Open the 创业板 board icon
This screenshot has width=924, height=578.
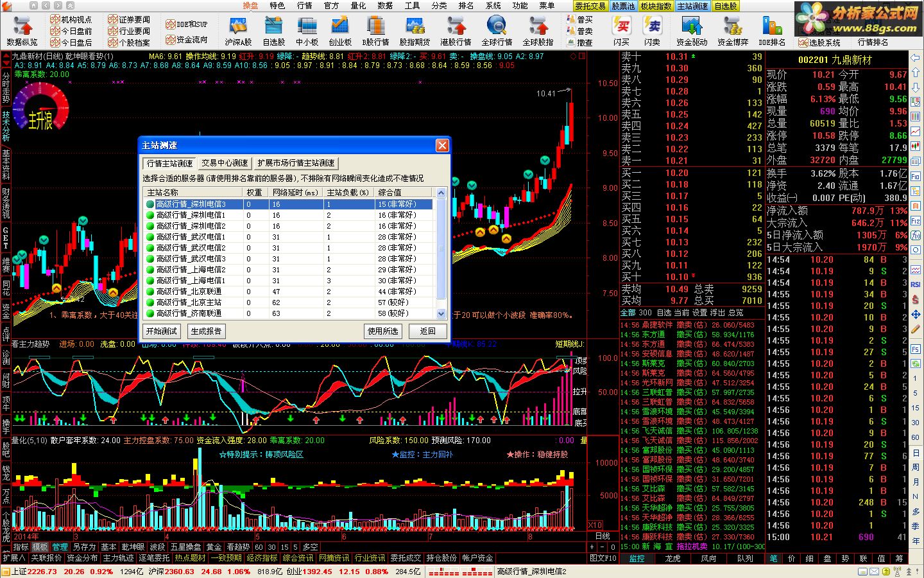click(x=340, y=31)
